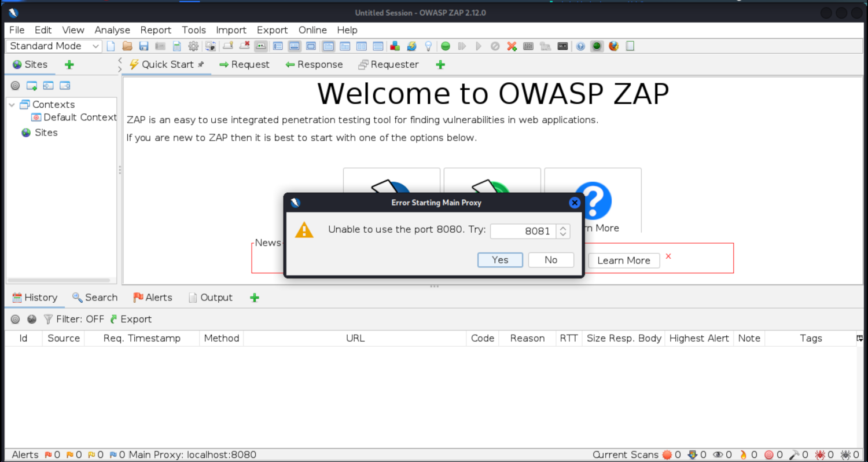This screenshot has height=462, width=868.
Task: Click the URL column header
Action: coord(355,338)
